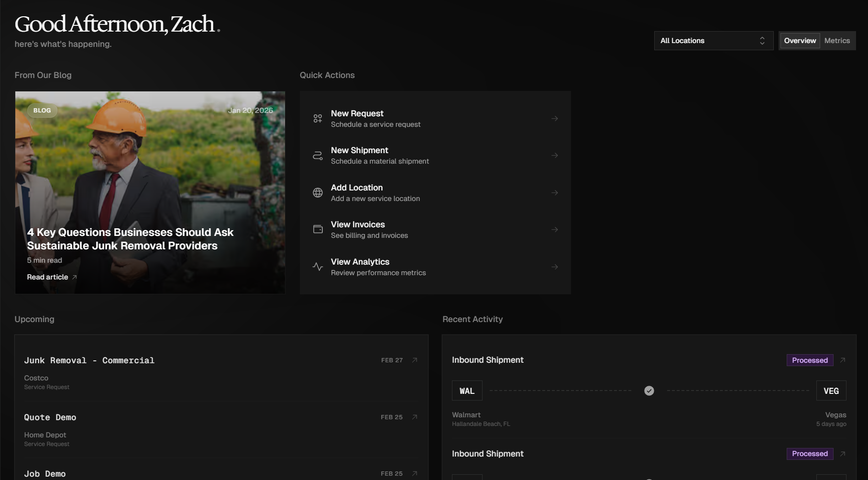This screenshot has height=480, width=868.
Task: Click the shipment completed checkmark icon
Action: (x=649, y=391)
